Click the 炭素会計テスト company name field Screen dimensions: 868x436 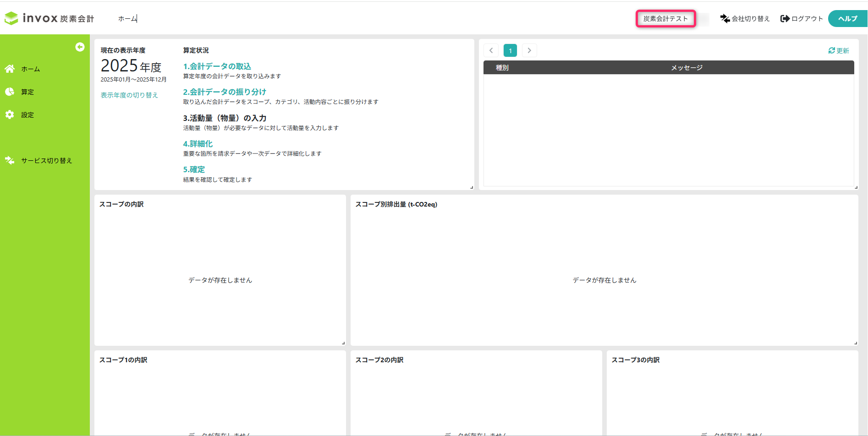tap(665, 18)
